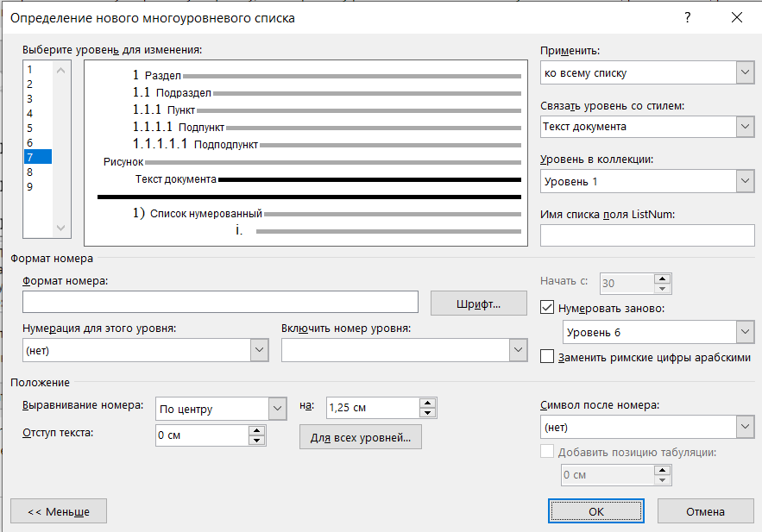Select highlighted level 7 in the list
This screenshot has height=532, width=762.
[38, 157]
